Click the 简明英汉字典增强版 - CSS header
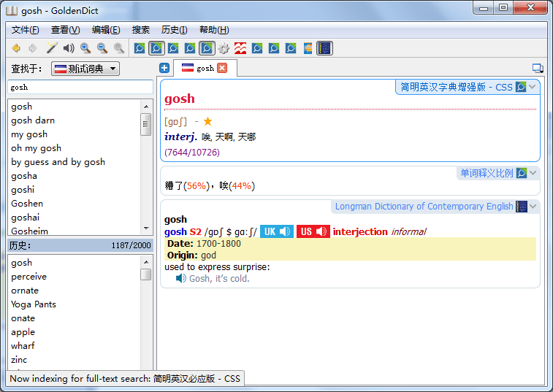The image size is (553, 392). pos(457,87)
